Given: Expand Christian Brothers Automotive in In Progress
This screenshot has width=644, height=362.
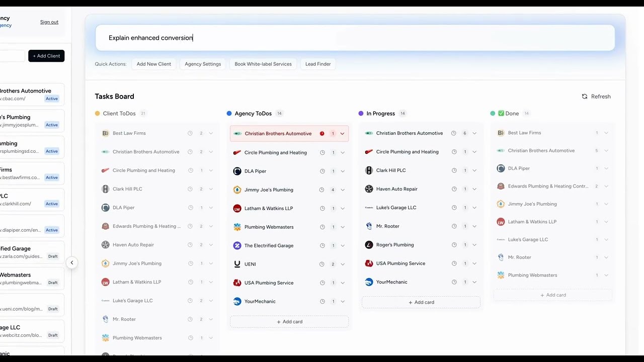Looking at the screenshot, I should coord(474,133).
